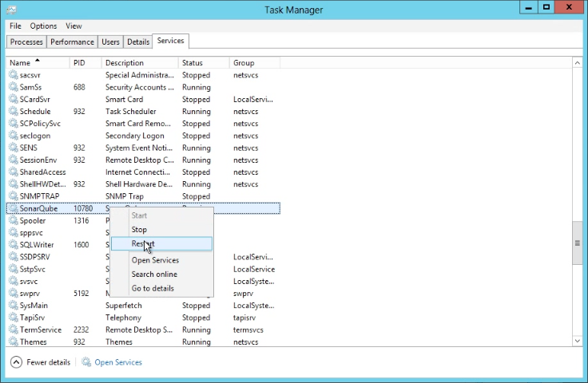Select the Services tab
The height and width of the screenshot is (383, 588).
tap(171, 41)
